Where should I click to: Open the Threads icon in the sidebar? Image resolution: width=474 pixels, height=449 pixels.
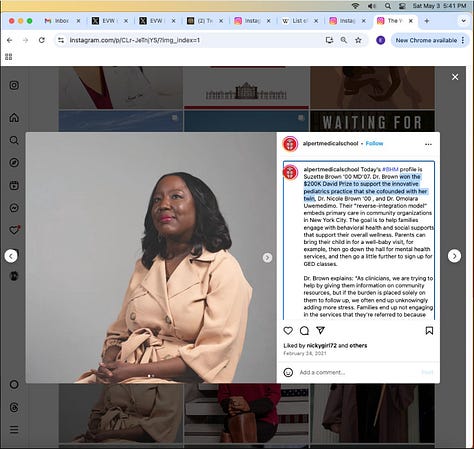coord(14,407)
